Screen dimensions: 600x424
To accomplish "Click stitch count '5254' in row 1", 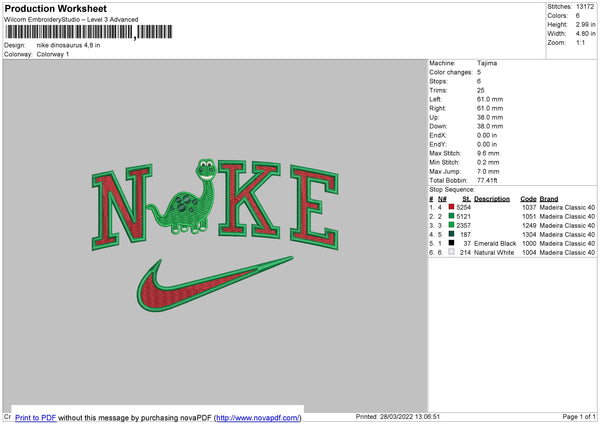I will coord(463,207).
